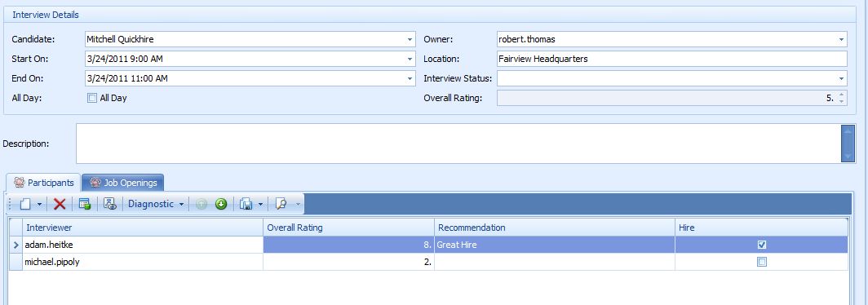
Task: Sort by the Recommendation column header
Action: click(x=554, y=228)
